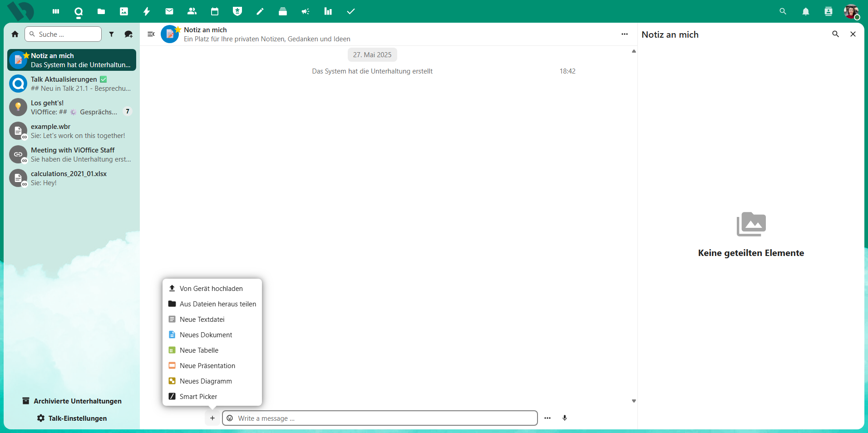
Task: Start a new conversation via chat-plus icon
Action: coord(128,34)
